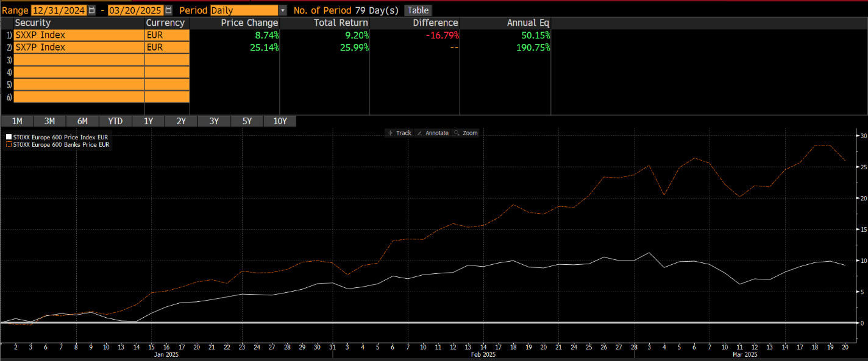Click the Table button
This screenshot has height=361, width=868.
click(x=418, y=10)
